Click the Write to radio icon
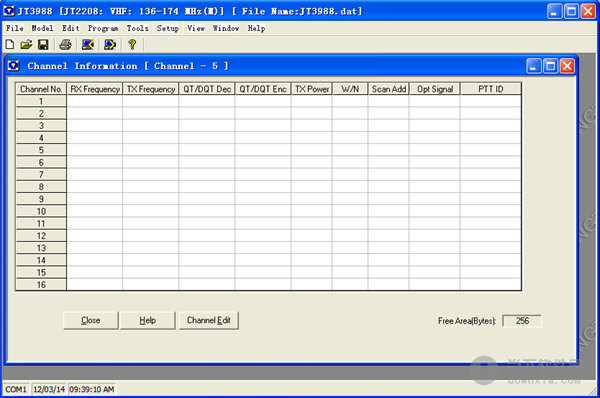Image resolution: width=600 pixels, height=398 pixels. pos(110,45)
